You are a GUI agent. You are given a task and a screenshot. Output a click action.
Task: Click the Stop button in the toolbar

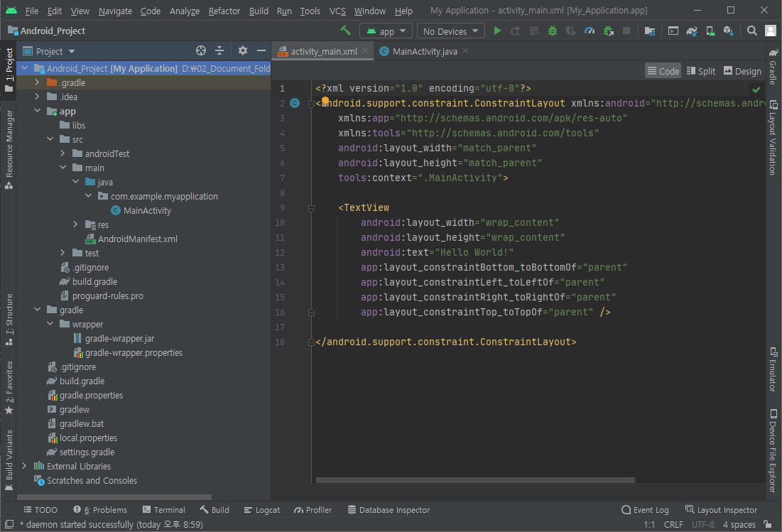(627, 31)
